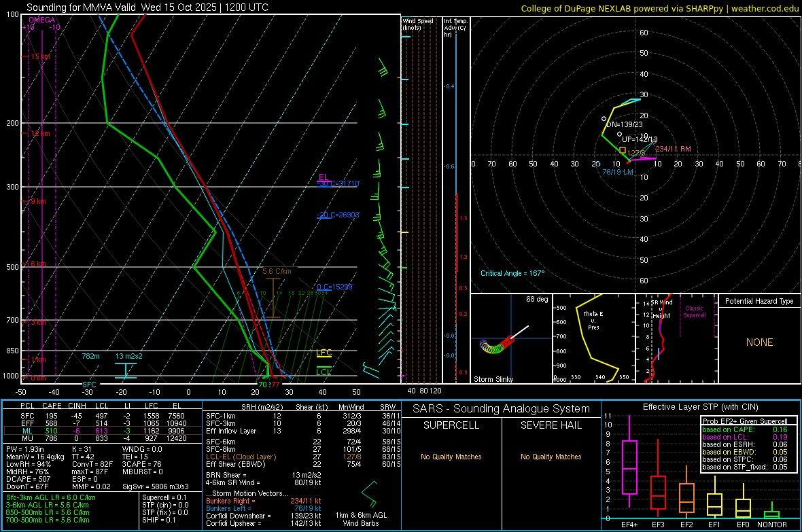Click the cyan '76/19 LM' hodograph label
Image resolution: width=802 pixels, height=532 pixels.
pos(618,172)
